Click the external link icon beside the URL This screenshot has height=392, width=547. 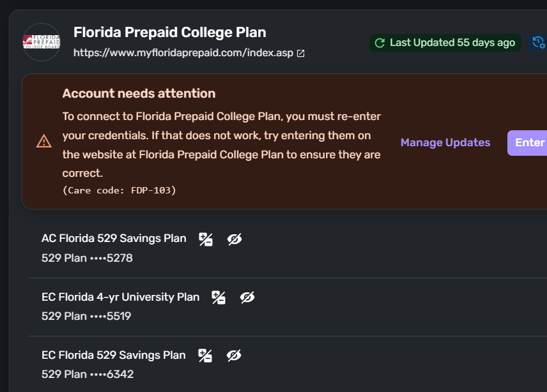tap(301, 54)
